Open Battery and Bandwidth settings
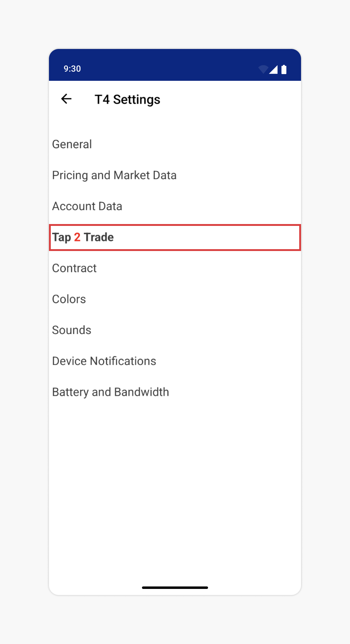Image resolution: width=350 pixels, height=644 pixels. 110,392
